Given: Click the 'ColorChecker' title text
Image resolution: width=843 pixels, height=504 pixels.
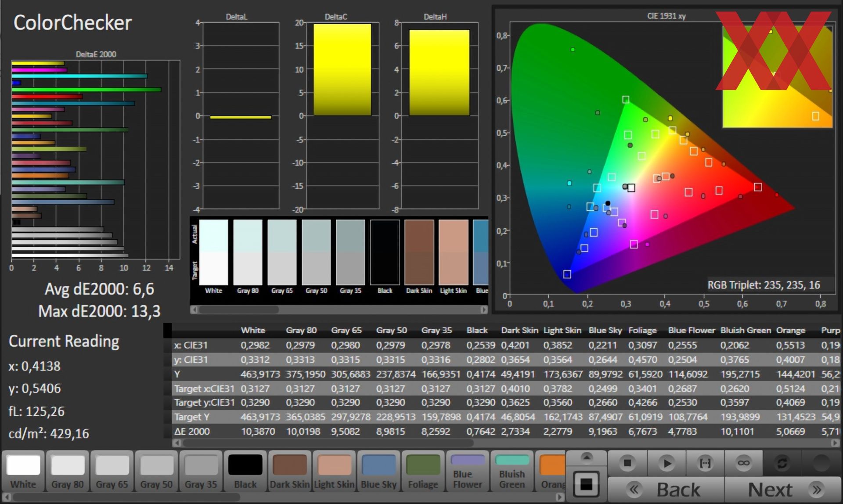Looking at the screenshot, I should click(x=72, y=22).
